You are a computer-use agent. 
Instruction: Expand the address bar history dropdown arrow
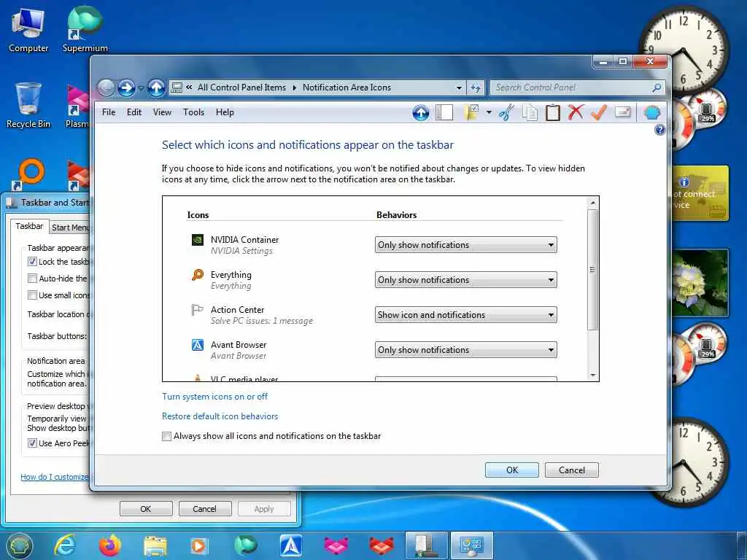click(459, 87)
